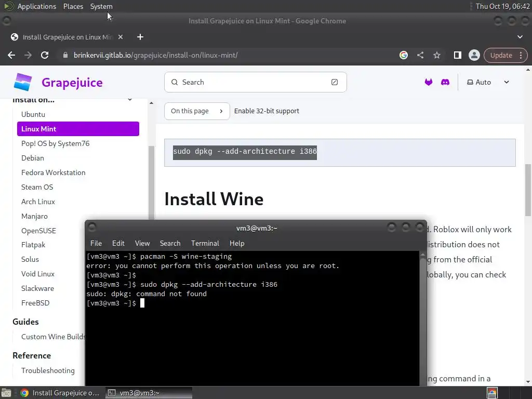Viewport: 532px width, 399px height.
Task: Open new tab with plus icon
Action: coord(140,37)
